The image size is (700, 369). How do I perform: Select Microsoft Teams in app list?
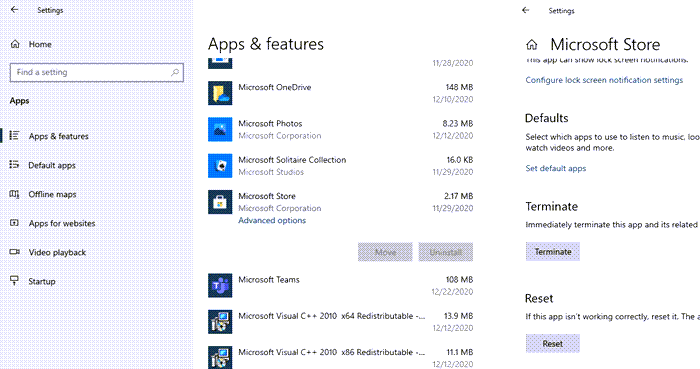[340, 286]
